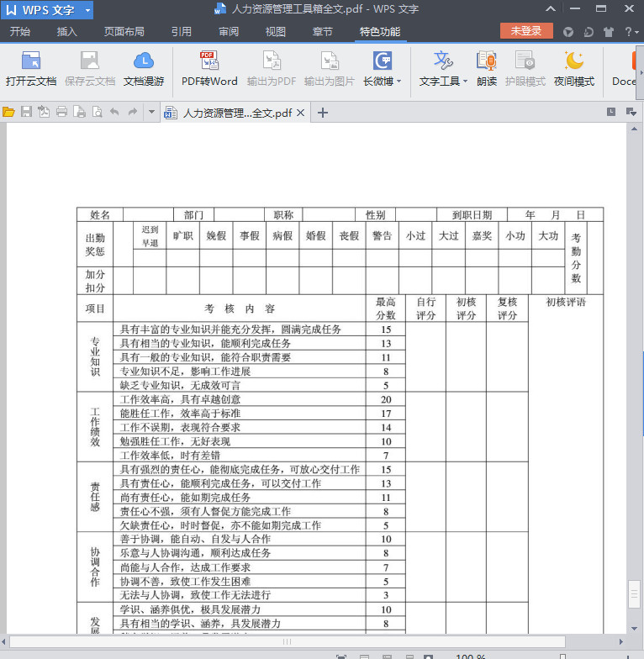Click the vertical scrollbar down arrow
Viewport: 644px width, 659px height.
click(x=634, y=629)
